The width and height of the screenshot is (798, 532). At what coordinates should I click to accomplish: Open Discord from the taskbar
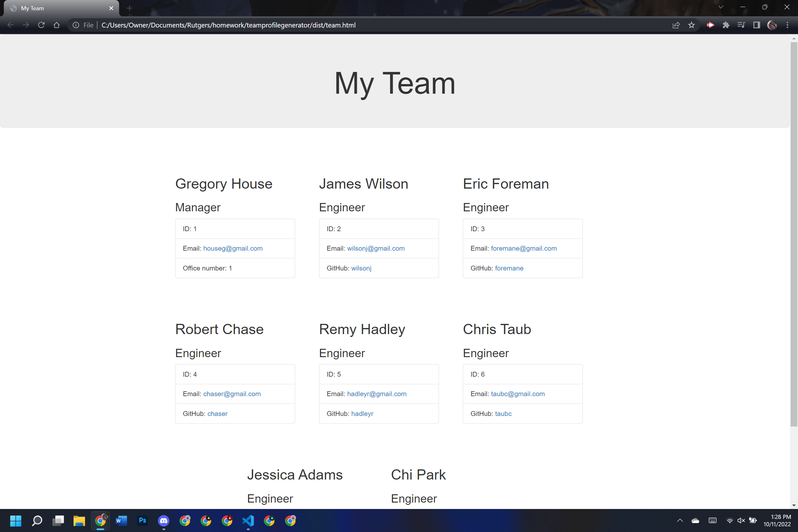click(x=164, y=520)
